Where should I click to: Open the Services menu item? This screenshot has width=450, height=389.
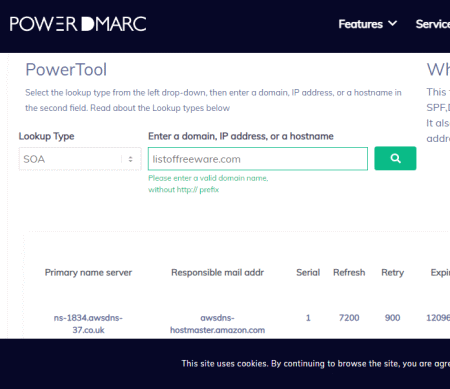(433, 24)
